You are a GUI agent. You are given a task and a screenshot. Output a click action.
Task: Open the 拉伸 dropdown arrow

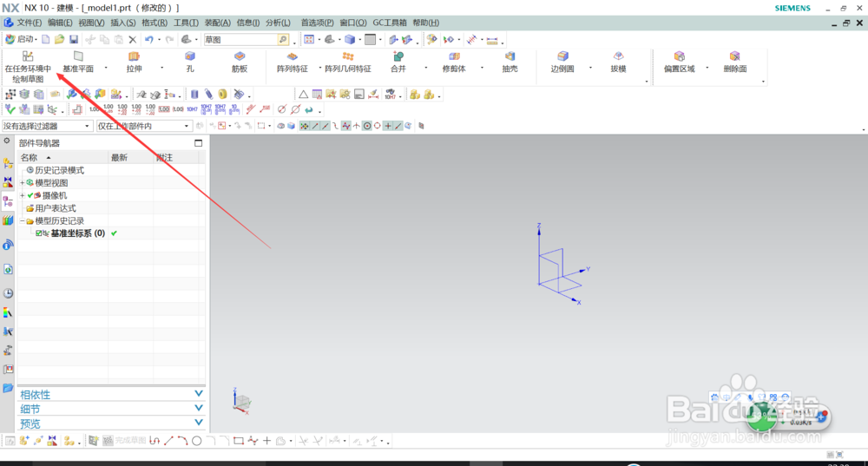[161, 68]
